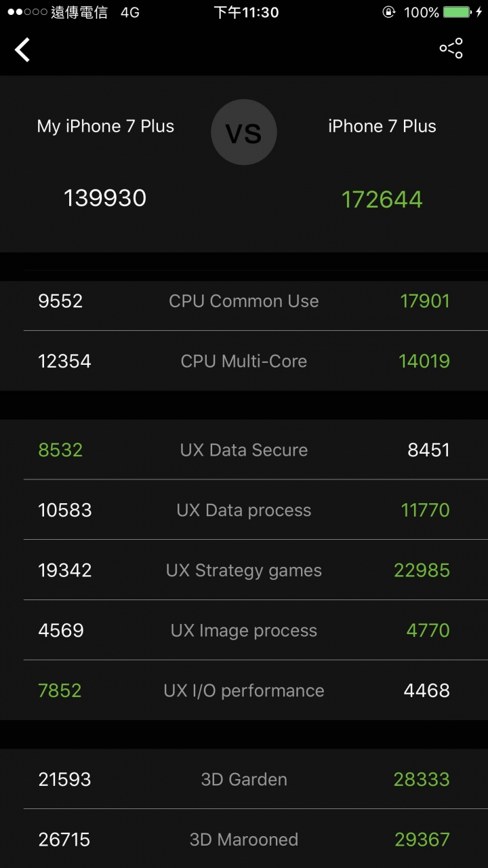488x868 pixels.
Task: Tap the green 172644 total score
Action: (382, 199)
